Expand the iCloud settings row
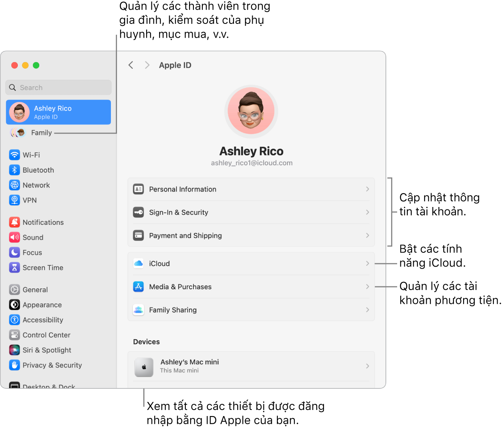Screen dimensions: 504x429 pos(251,263)
